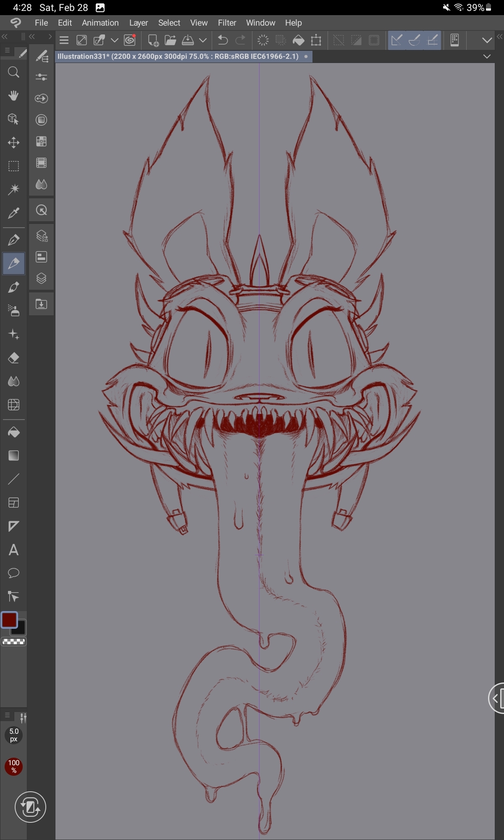The image size is (504, 840).
Task: Open the Filter menu
Action: (x=227, y=23)
